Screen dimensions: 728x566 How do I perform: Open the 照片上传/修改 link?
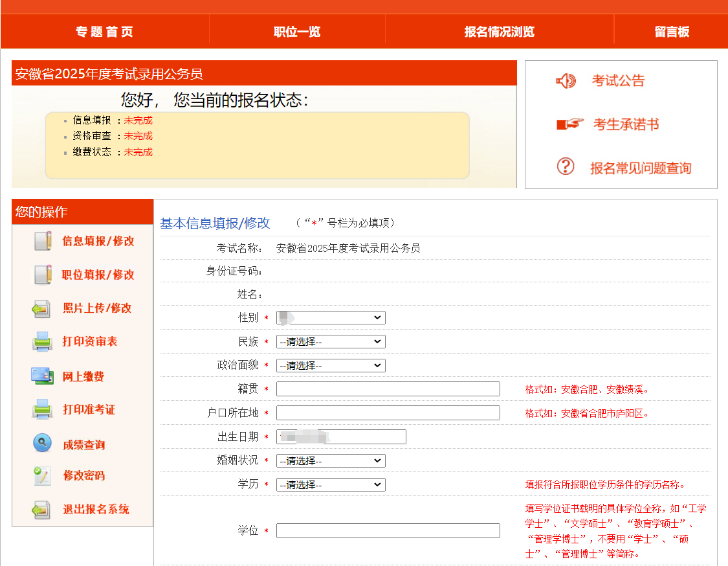click(x=98, y=308)
